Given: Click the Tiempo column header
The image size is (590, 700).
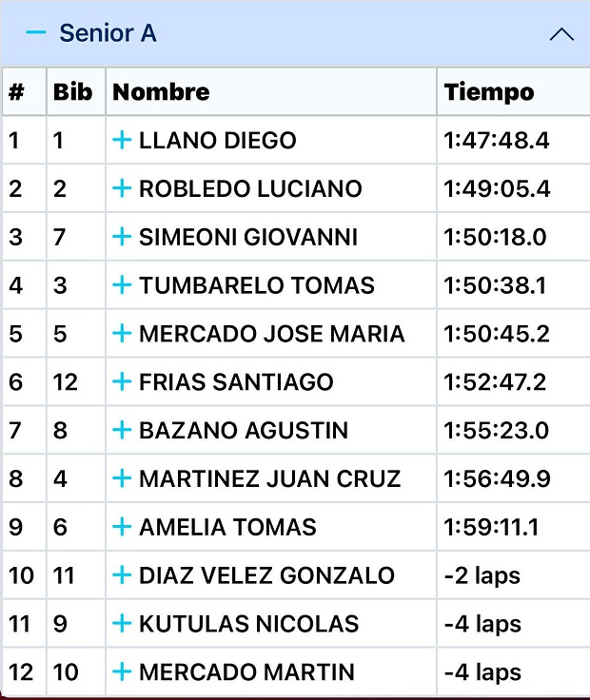Looking at the screenshot, I should tap(489, 92).
